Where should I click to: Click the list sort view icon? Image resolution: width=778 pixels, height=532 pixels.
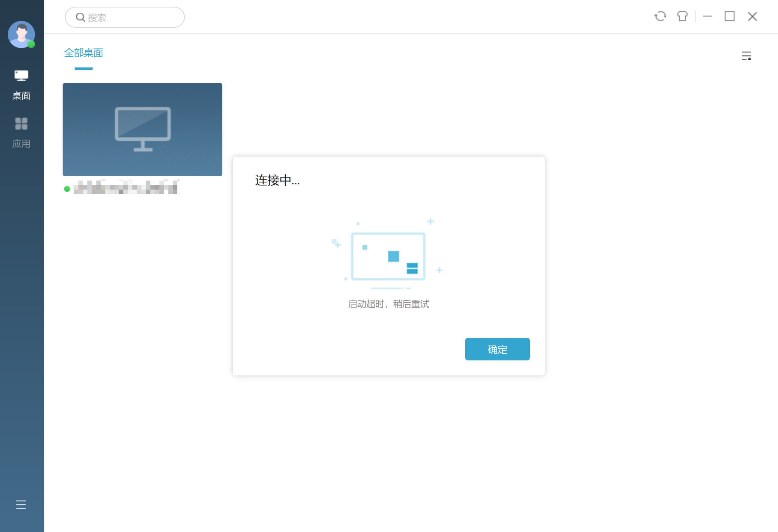[746, 56]
